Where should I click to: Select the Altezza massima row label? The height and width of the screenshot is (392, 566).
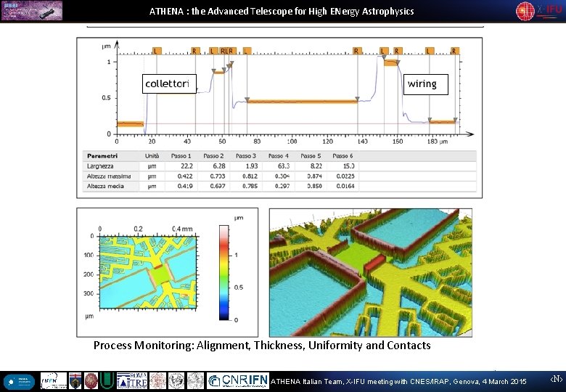pyautogui.click(x=109, y=176)
